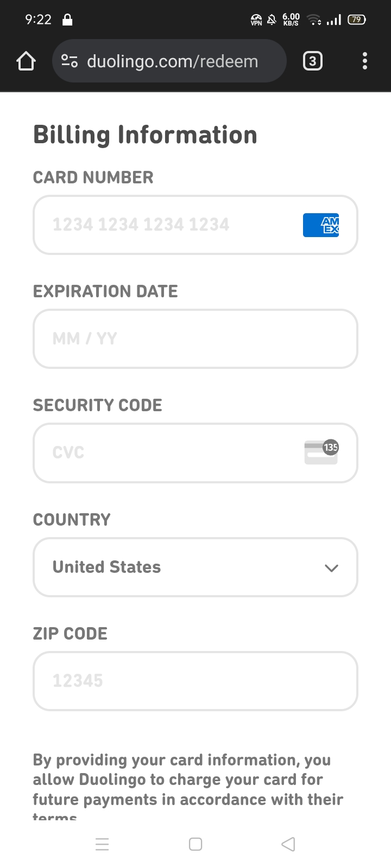
Task: Tap the battery indicator in status bar
Action: click(357, 20)
